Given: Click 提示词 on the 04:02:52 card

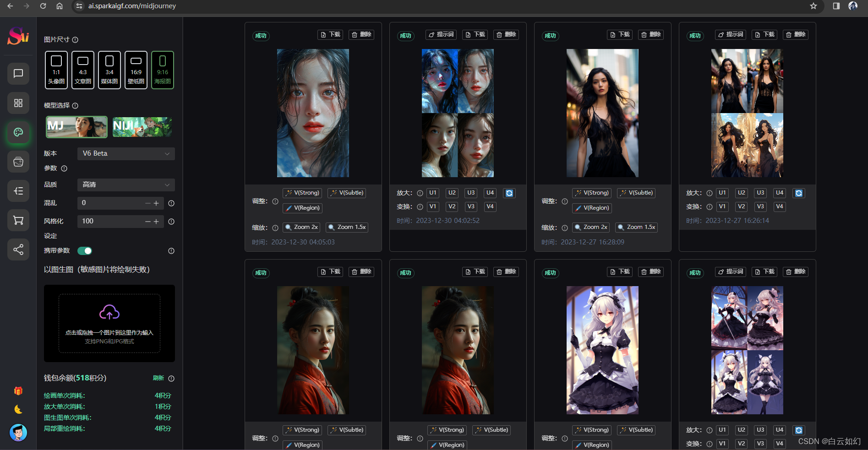Looking at the screenshot, I should click(x=441, y=35).
